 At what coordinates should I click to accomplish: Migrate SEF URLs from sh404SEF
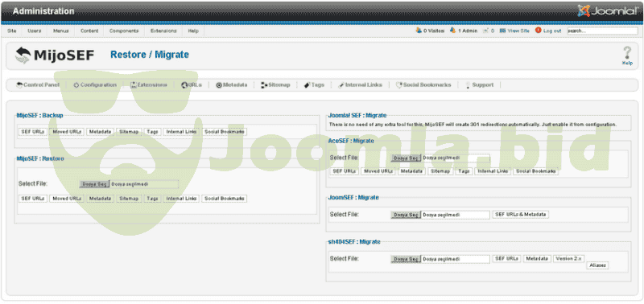coord(506,259)
